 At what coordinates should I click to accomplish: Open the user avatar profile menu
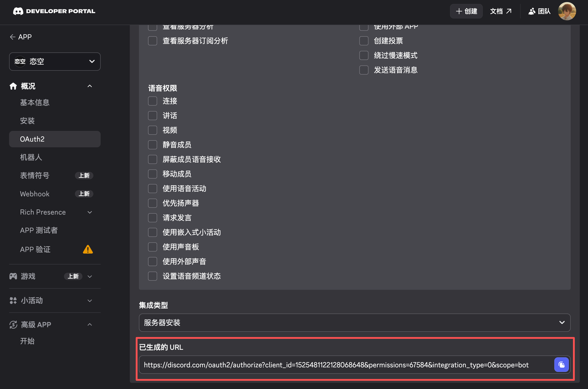coord(567,11)
